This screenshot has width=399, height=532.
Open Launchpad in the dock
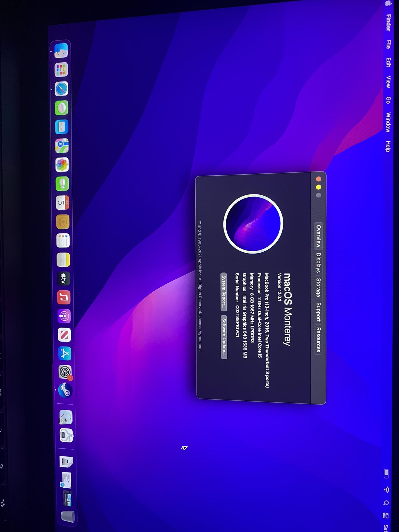[x=61, y=70]
